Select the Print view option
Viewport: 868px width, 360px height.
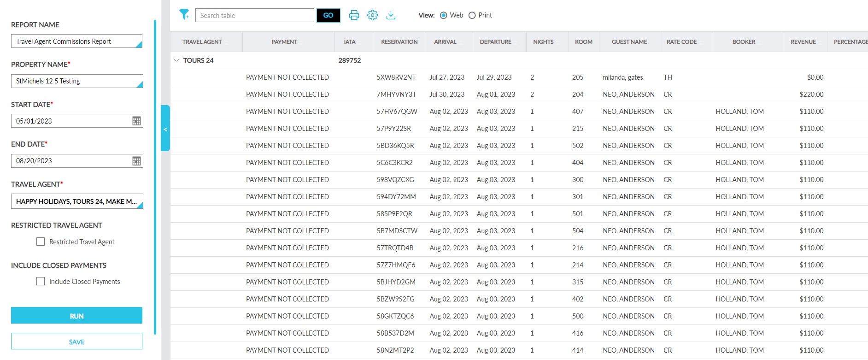[x=472, y=15]
